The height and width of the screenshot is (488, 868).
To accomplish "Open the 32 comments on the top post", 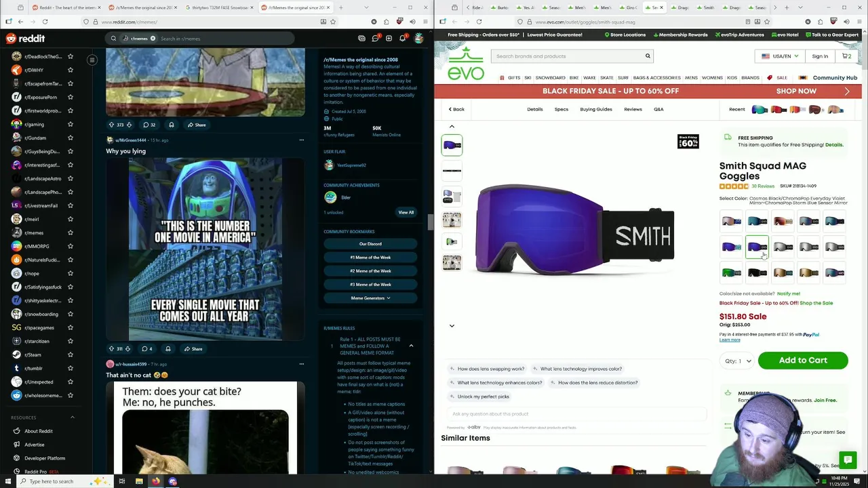I will (x=149, y=125).
